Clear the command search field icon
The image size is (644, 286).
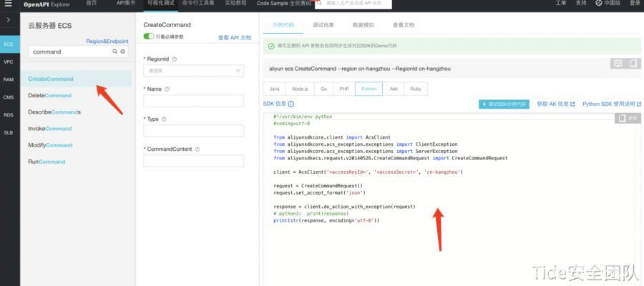[x=122, y=51]
